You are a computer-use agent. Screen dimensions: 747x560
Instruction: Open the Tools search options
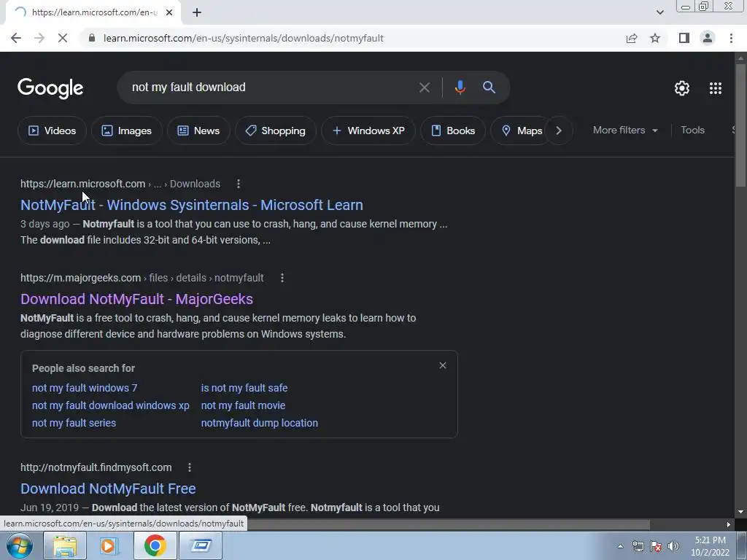click(692, 130)
